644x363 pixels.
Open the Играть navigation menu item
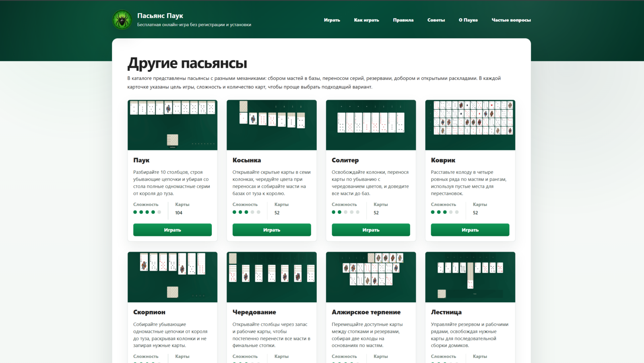coord(332,20)
